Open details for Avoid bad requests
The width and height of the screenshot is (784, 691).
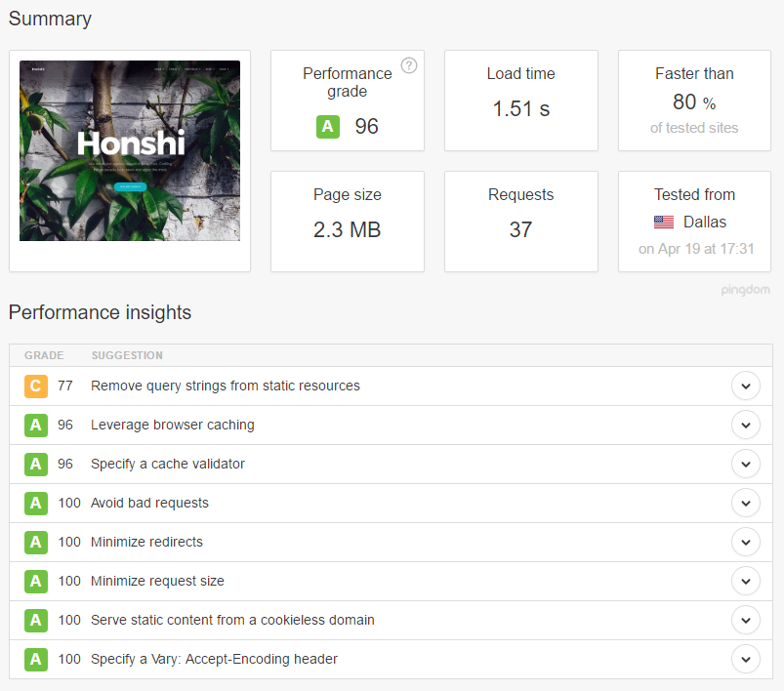pyautogui.click(x=746, y=503)
